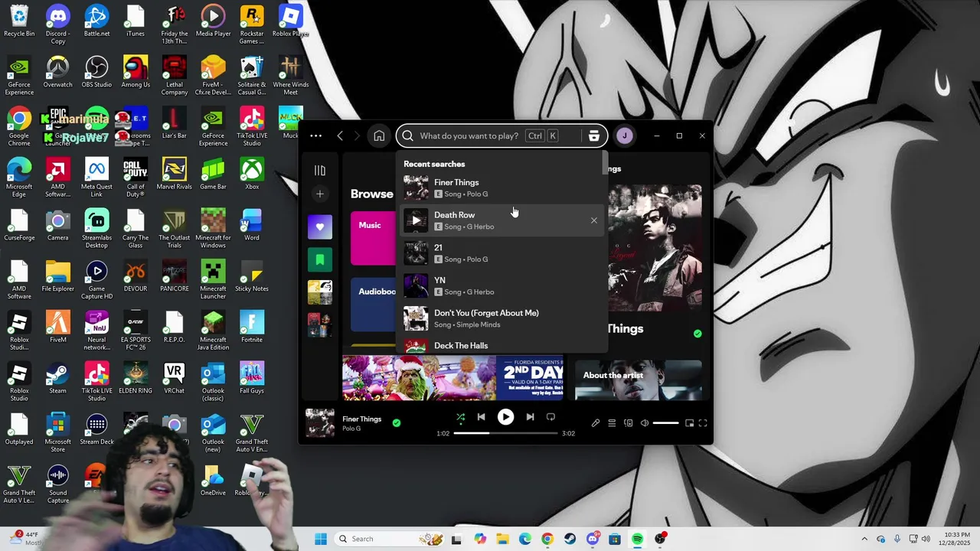Toggle saved checkmark beside Finer Things
Image resolution: width=980 pixels, height=551 pixels.
397,422
